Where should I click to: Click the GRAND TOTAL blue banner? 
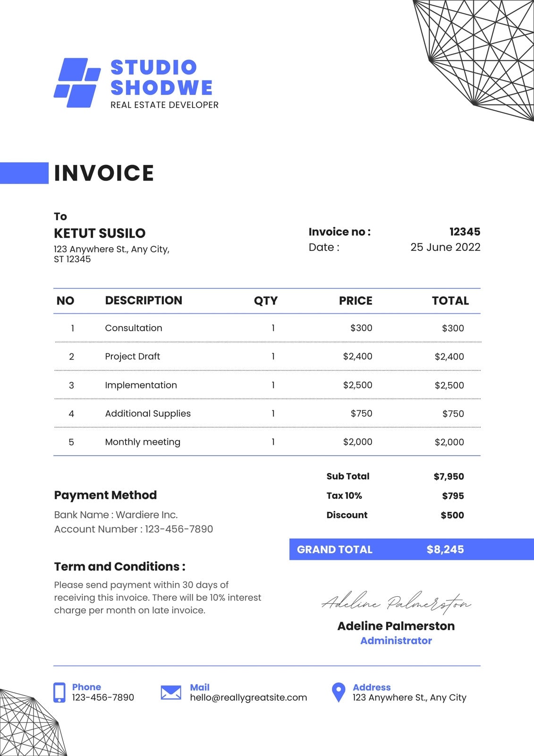tap(411, 549)
